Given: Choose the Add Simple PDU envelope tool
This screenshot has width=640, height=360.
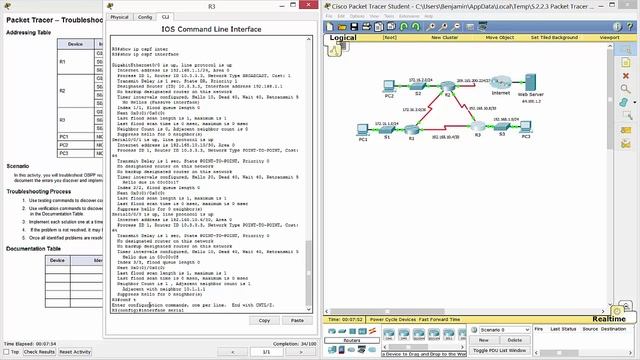Looking at the screenshot, I should coord(626,130).
